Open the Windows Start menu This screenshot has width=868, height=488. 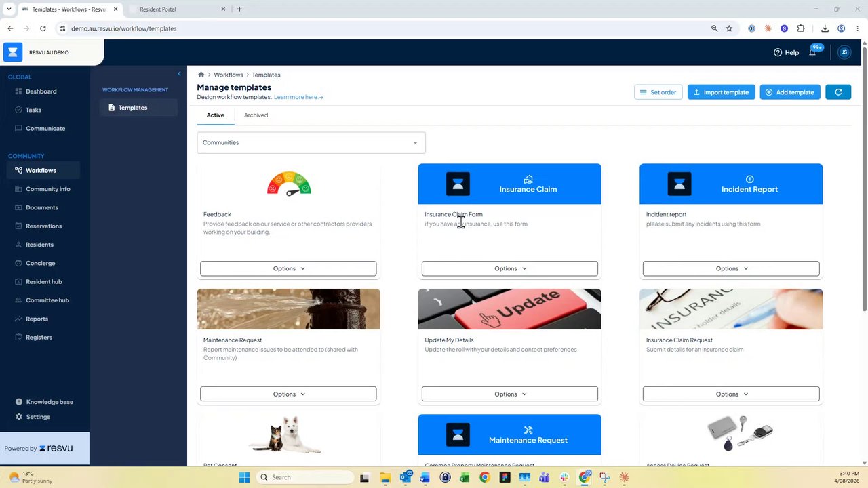(244, 477)
